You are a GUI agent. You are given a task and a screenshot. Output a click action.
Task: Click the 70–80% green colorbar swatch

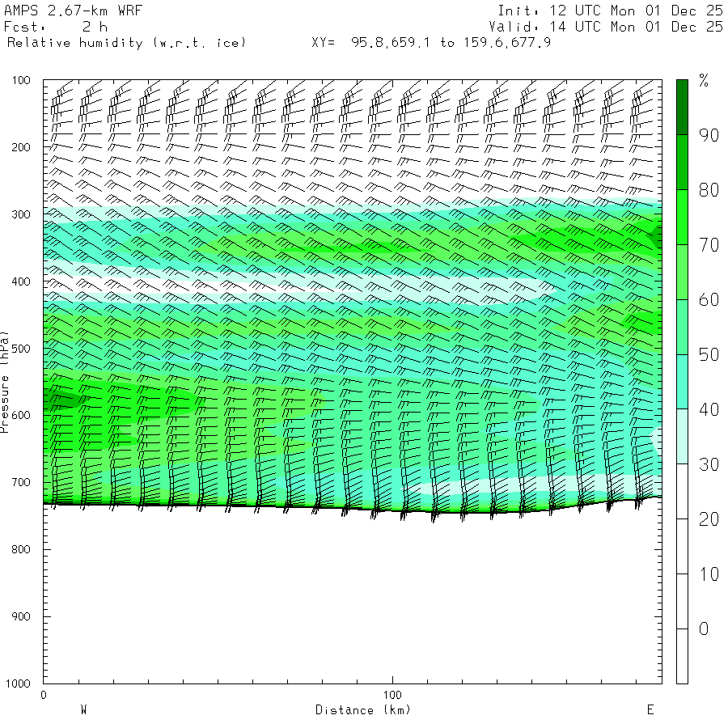(682, 217)
